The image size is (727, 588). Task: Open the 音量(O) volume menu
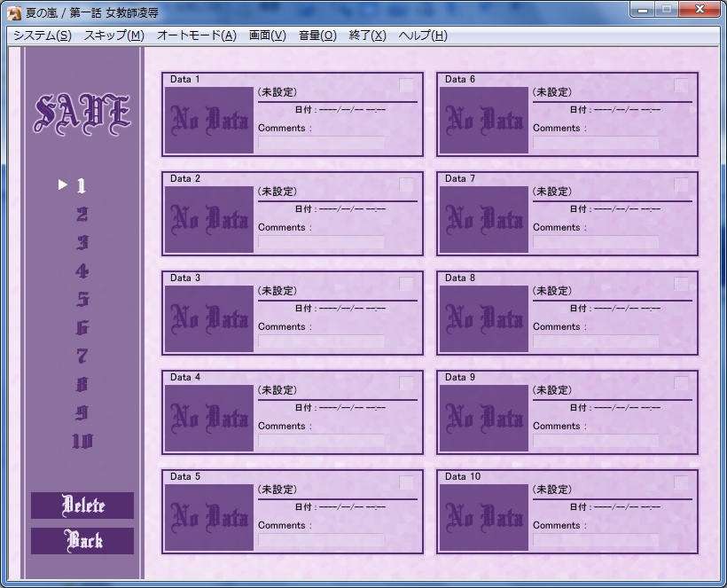coord(317,35)
